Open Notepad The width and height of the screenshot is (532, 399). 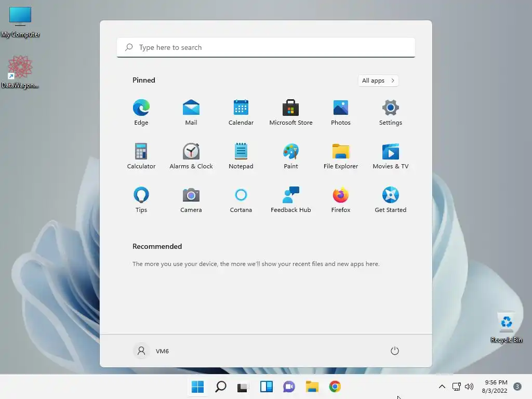click(241, 156)
